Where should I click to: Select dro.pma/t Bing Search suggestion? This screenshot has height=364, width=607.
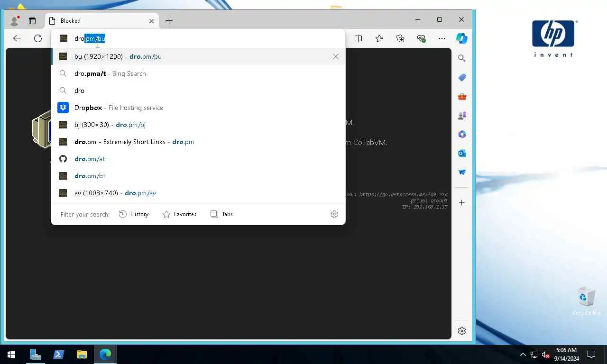(x=198, y=73)
